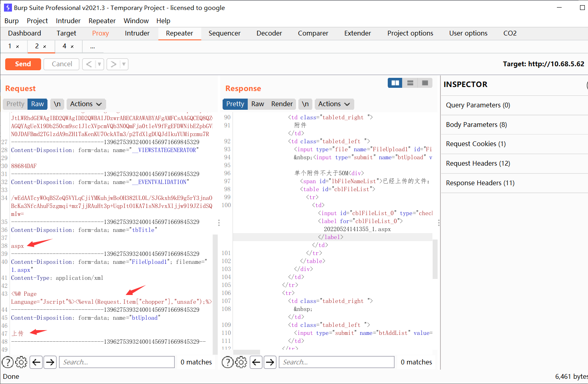Open help icon under Request panel
Screen dimensions: 588x384
pyautogui.click(x=8, y=362)
